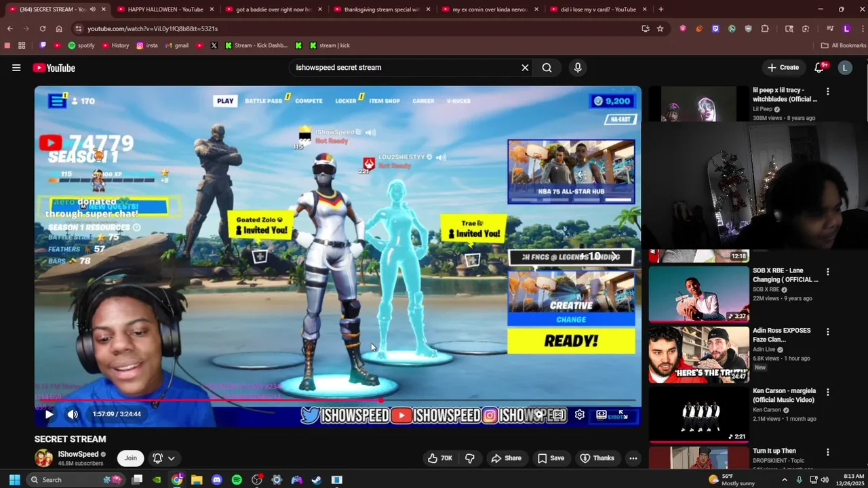Play the paused SECRET STREAM video
The image size is (868, 488).
[49, 414]
